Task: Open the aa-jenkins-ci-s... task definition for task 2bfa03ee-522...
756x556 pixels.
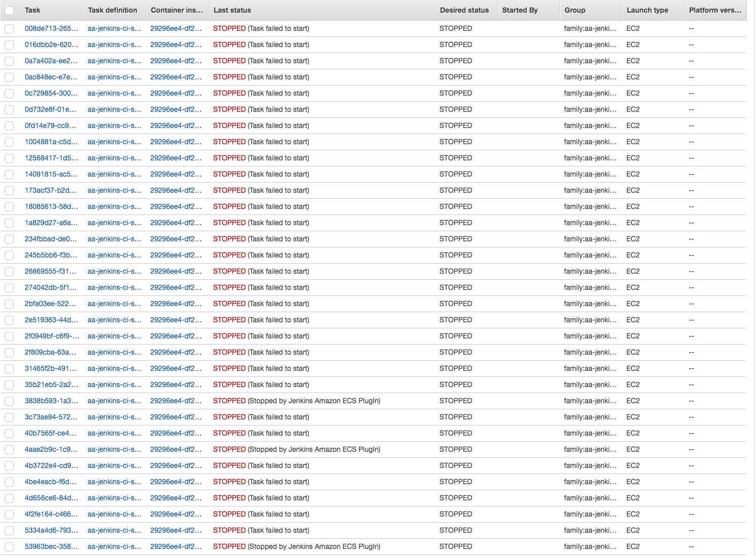Action: point(114,304)
